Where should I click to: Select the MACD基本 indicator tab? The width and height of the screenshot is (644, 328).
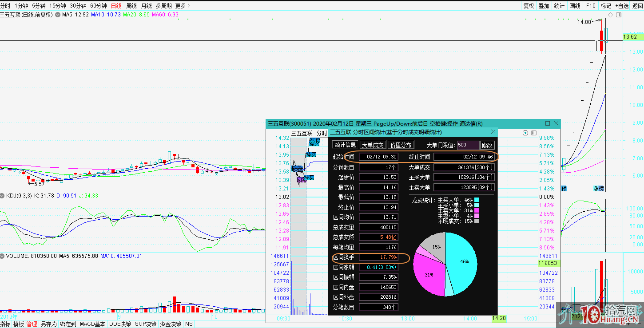(x=93, y=324)
